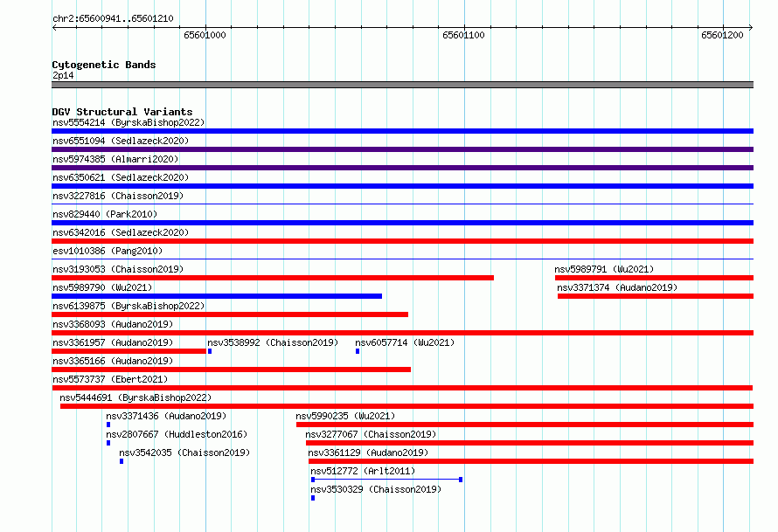Open esv1010386 (Pang2010) variant label
Screen dimensions: 778x532
108,251
